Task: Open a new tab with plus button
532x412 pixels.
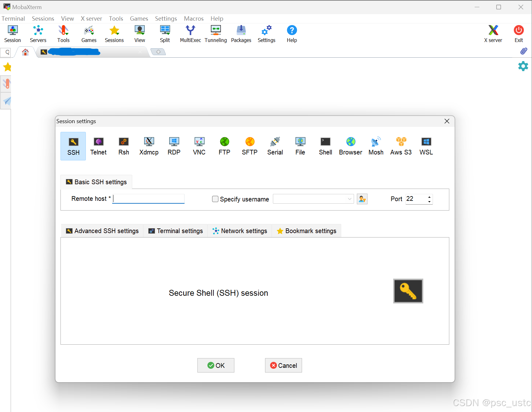Action: point(158,52)
